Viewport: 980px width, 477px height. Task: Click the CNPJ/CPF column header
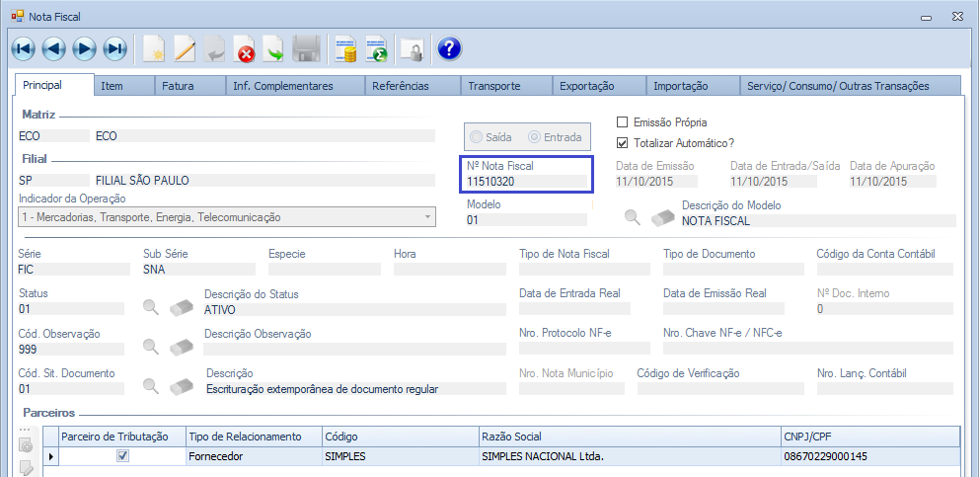tap(870, 437)
